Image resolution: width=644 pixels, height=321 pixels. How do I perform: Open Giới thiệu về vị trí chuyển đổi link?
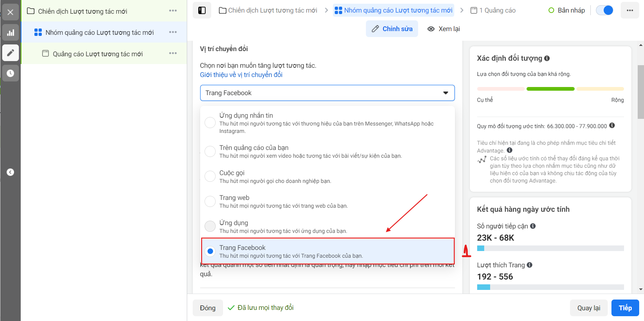tap(241, 75)
